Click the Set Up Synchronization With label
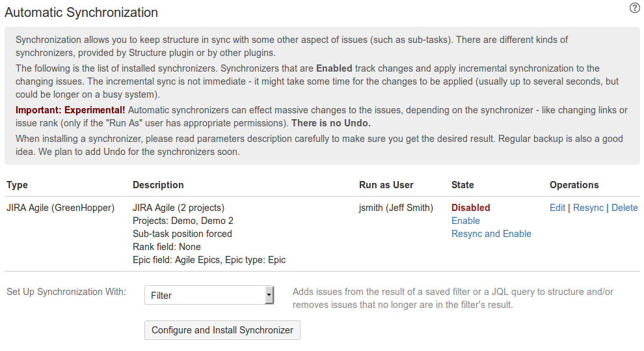Image resolution: width=644 pixels, height=351 pixels. tap(66, 292)
